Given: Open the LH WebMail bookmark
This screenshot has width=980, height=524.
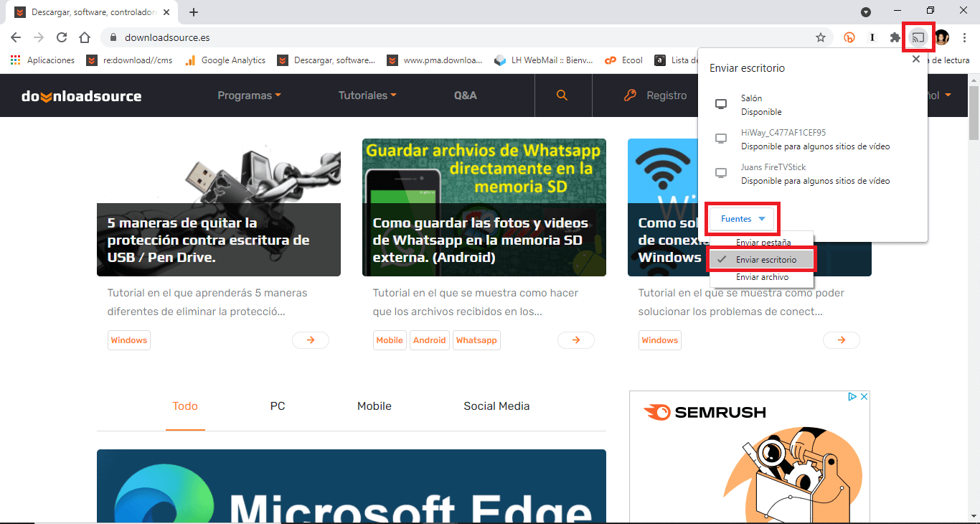Looking at the screenshot, I should point(544,60).
